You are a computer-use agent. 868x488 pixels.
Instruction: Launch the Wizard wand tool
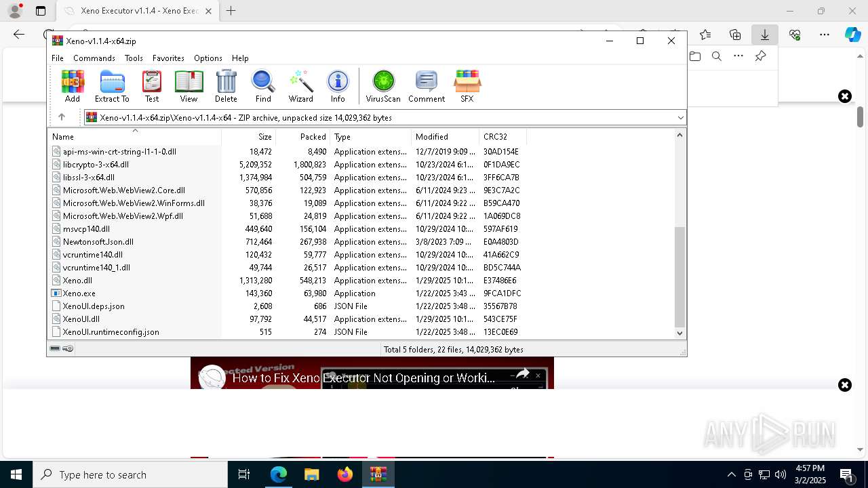[x=300, y=86]
